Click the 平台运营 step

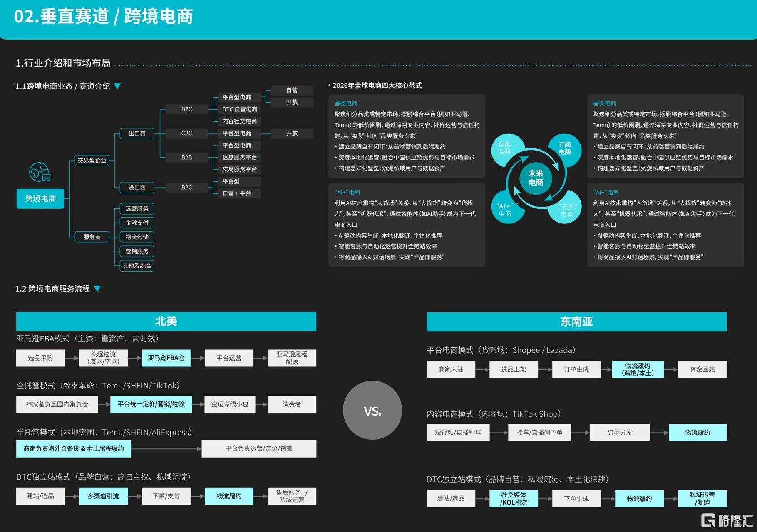(229, 358)
